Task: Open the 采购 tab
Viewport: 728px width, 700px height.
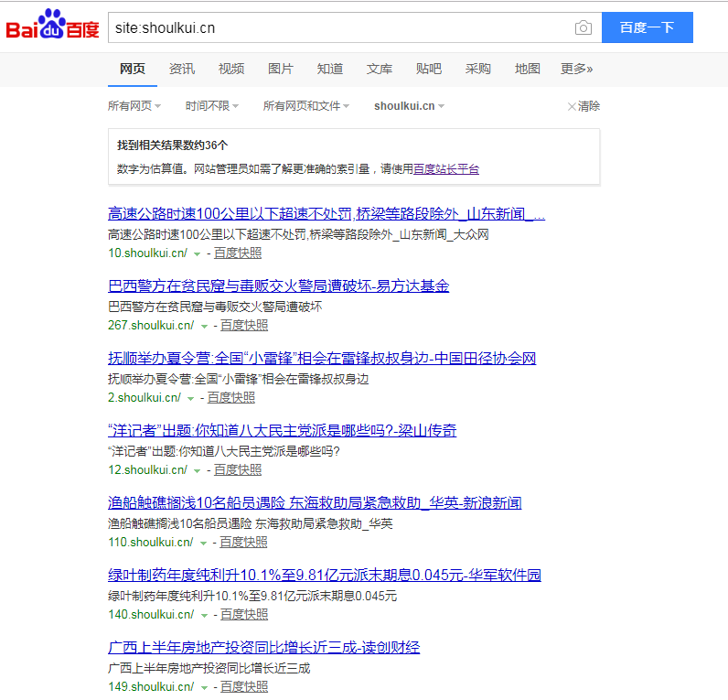Action: point(477,70)
